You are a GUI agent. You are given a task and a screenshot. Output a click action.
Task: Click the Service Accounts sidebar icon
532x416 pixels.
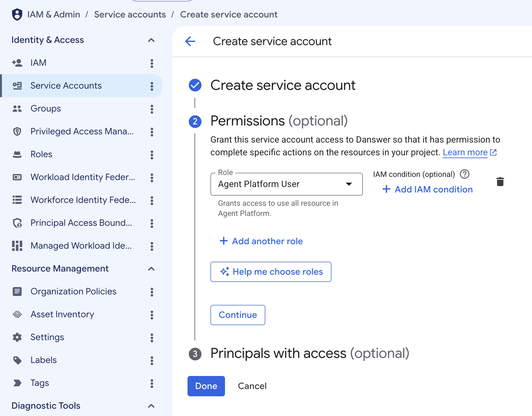click(17, 86)
